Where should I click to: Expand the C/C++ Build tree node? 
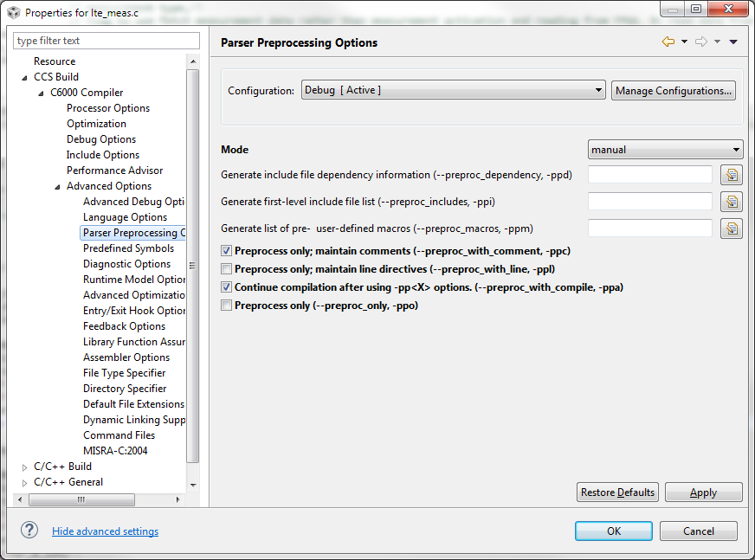click(24, 467)
